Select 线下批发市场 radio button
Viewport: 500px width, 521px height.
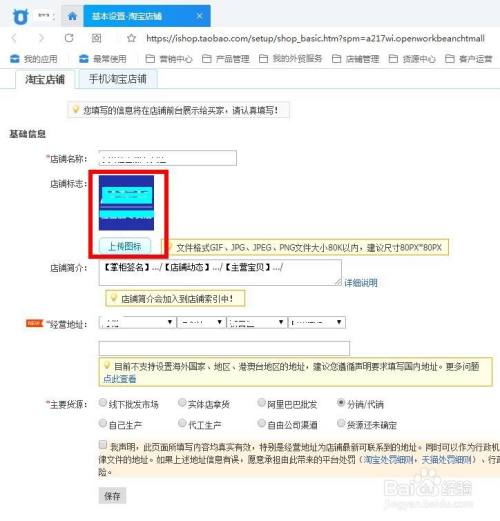103,403
